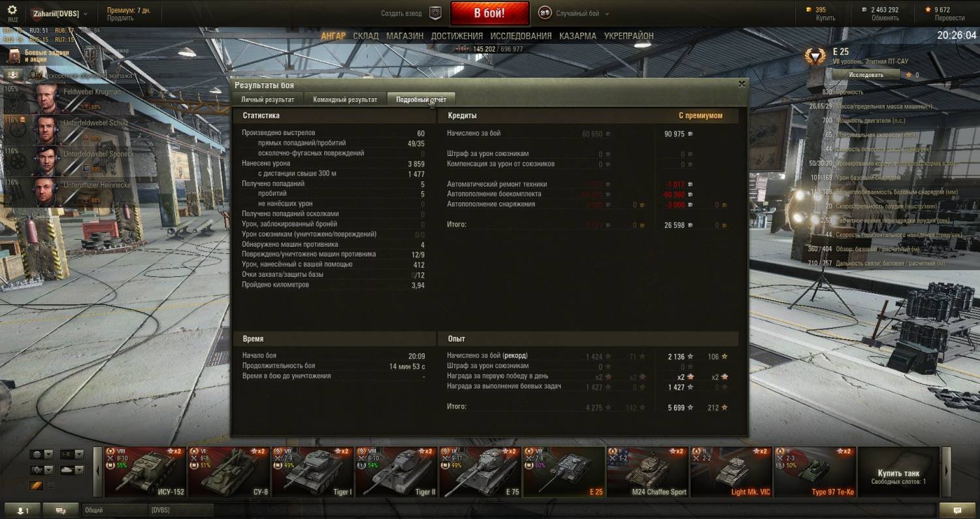The height and width of the screenshot is (519, 980).
Task: Select M24 Chaffee Sport in carousel
Action: tap(647, 472)
